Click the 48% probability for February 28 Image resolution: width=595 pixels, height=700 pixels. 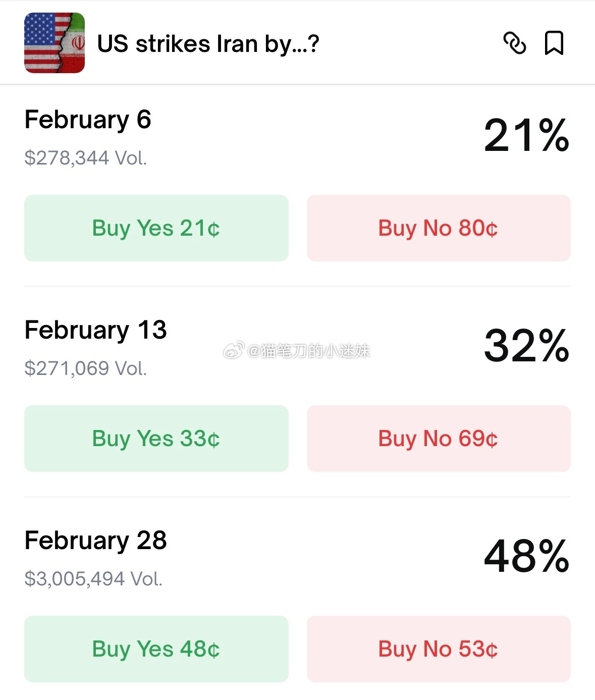point(526,556)
